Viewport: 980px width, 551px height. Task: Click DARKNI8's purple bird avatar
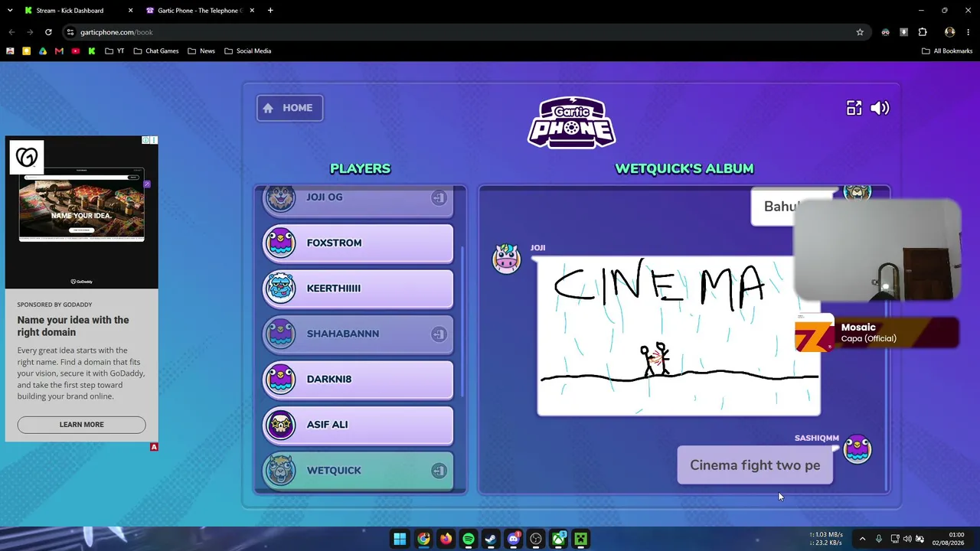click(280, 379)
